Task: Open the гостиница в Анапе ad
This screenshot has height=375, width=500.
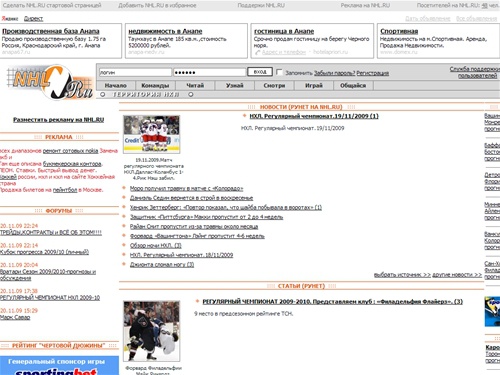Action: tap(284, 31)
